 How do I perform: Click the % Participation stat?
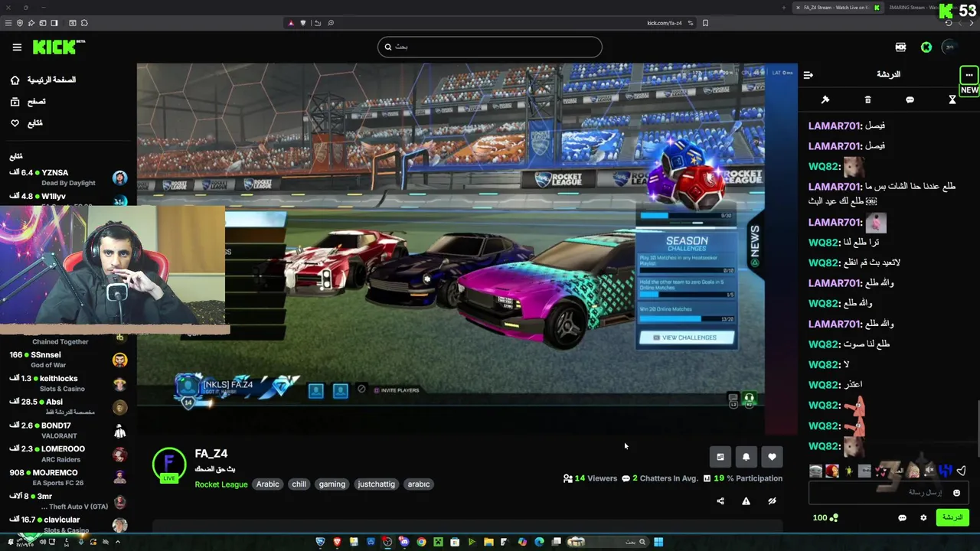743,478
